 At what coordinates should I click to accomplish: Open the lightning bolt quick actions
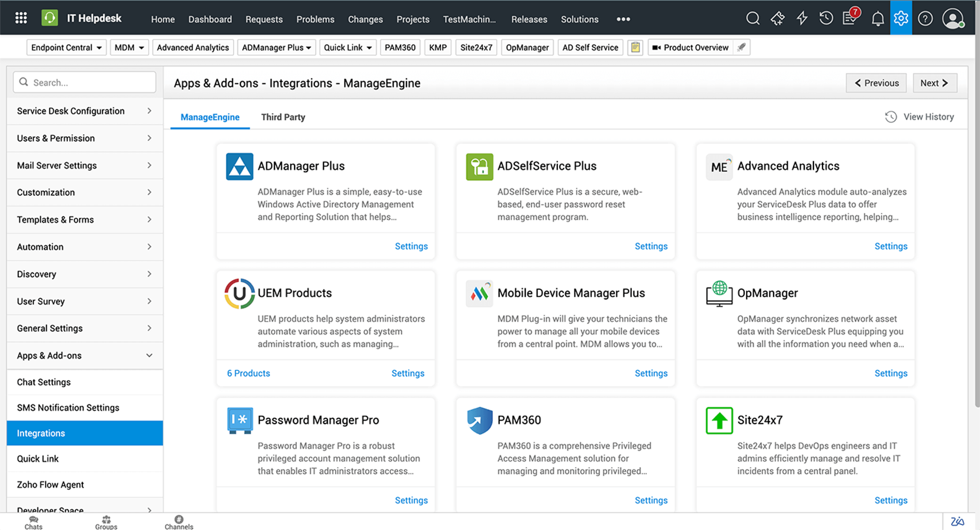[x=802, y=18]
